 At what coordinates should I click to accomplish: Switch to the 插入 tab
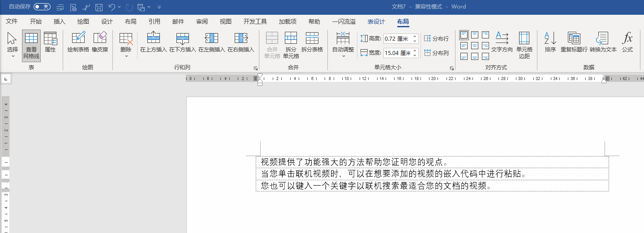(60, 21)
